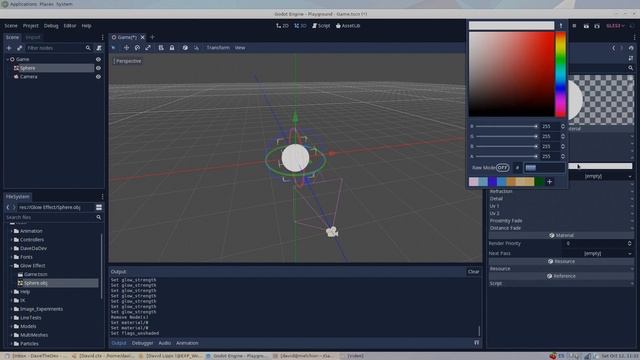Click the play custom scene icon
This screenshot has width=640, height=360.
[597, 26]
